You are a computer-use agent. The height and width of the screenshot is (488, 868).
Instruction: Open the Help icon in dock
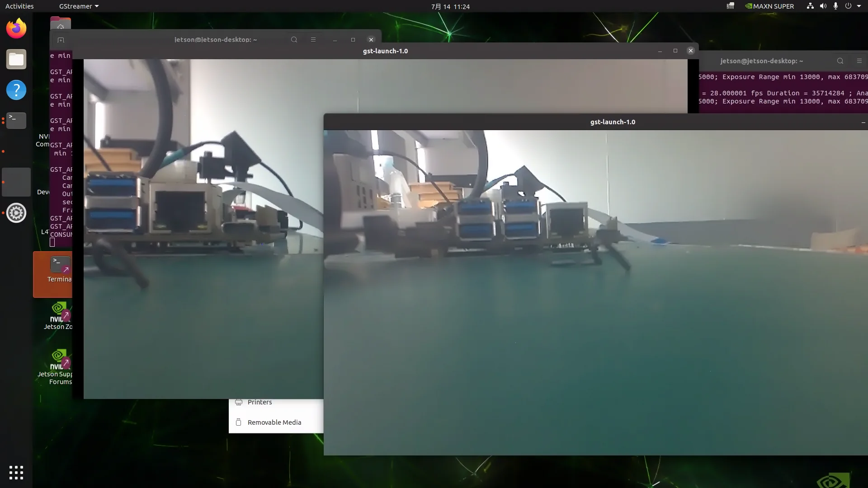pos(16,90)
